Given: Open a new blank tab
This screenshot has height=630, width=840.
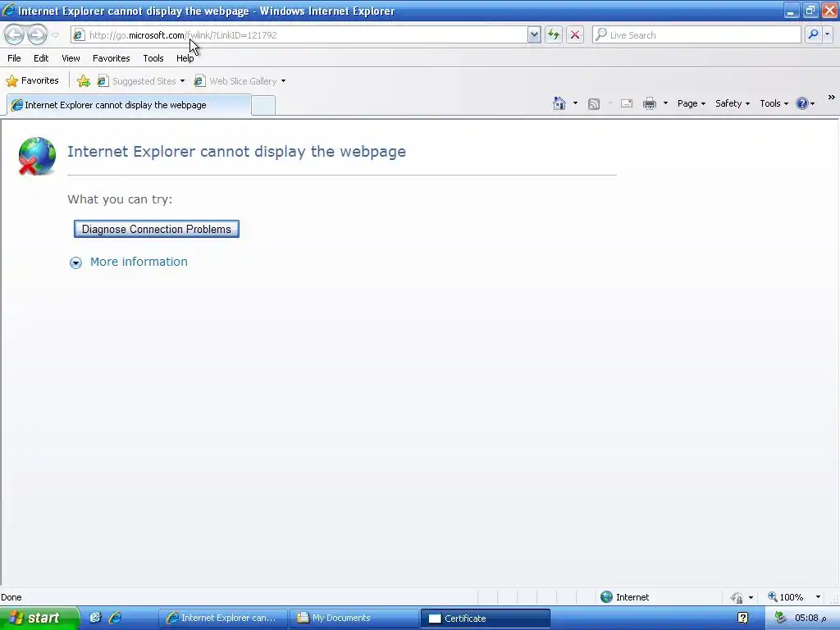Looking at the screenshot, I should (263, 106).
